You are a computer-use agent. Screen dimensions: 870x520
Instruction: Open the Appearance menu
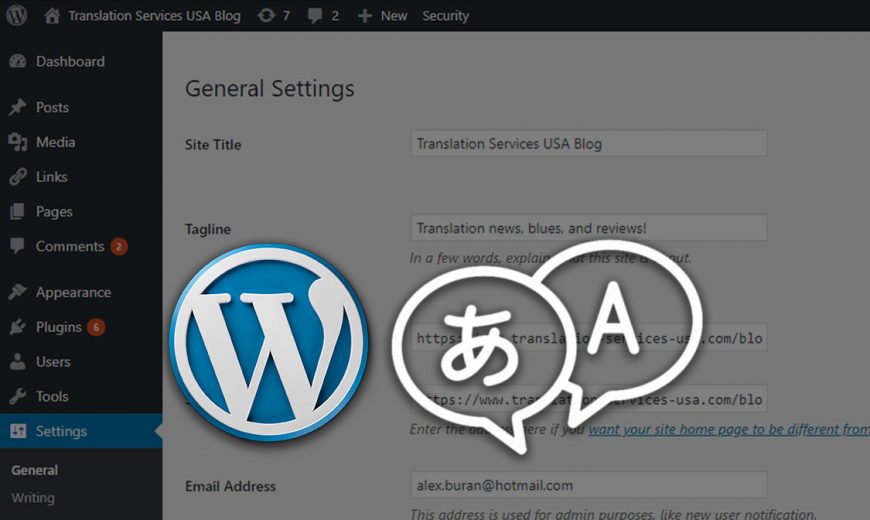[x=73, y=293]
